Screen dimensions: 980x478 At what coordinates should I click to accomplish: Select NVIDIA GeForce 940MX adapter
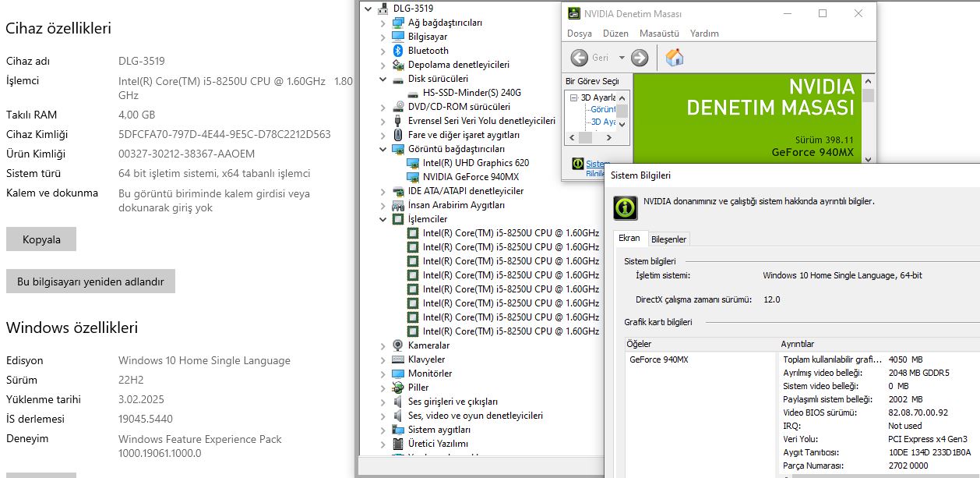pyautogui.click(x=471, y=177)
